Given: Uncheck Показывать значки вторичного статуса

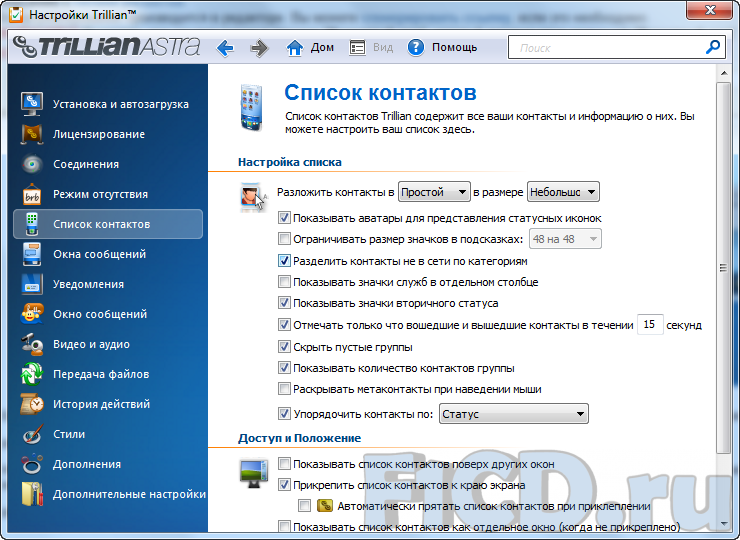Looking at the screenshot, I should (284, 303).
